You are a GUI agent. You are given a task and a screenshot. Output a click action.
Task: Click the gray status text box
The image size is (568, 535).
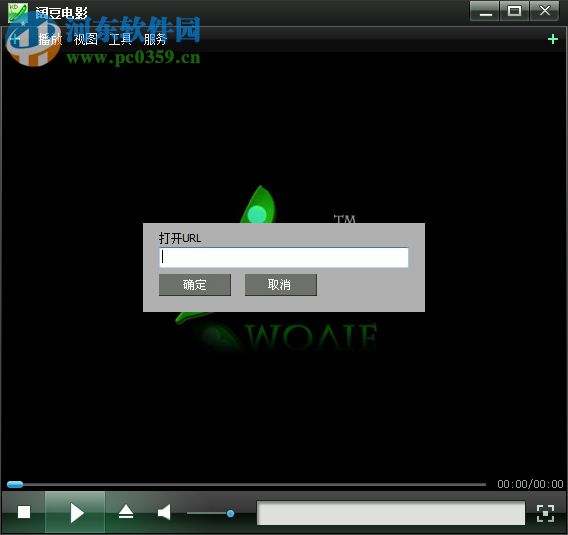click(x=391, y=513)
